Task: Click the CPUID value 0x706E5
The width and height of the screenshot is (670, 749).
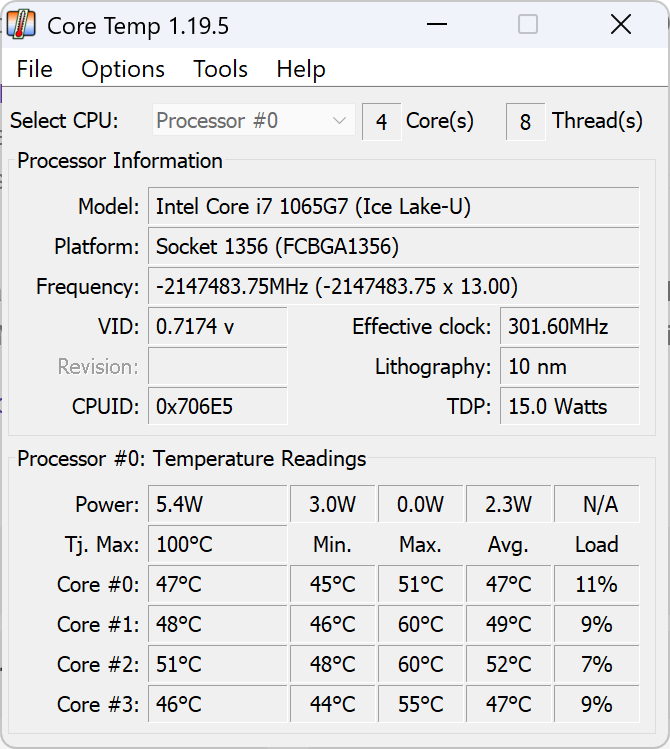Action: (x=218, y=407)
